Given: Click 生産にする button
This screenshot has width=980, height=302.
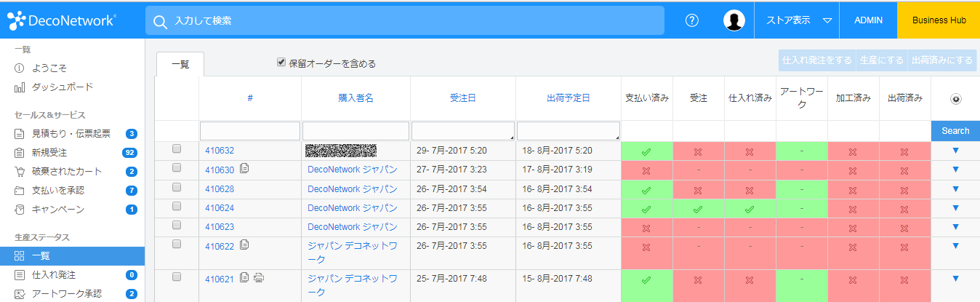Looking at the screenshot, I should 881,60.
